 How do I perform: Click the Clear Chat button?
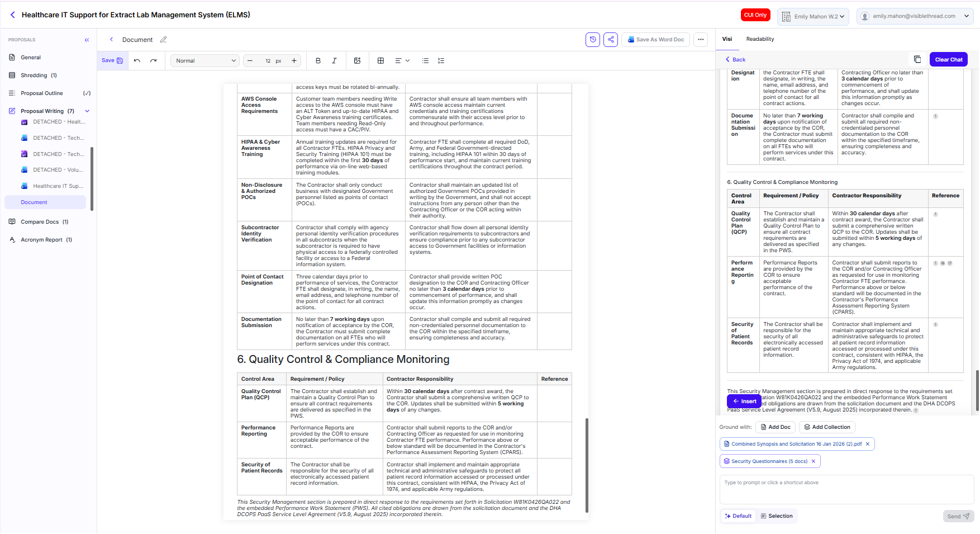(x=949, y=59)
